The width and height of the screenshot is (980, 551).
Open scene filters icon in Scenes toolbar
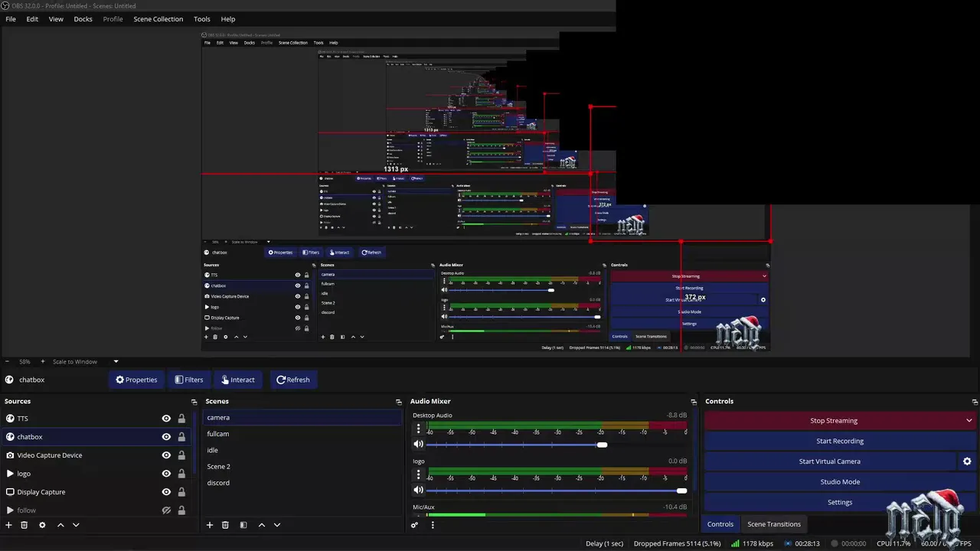[243, 525]
